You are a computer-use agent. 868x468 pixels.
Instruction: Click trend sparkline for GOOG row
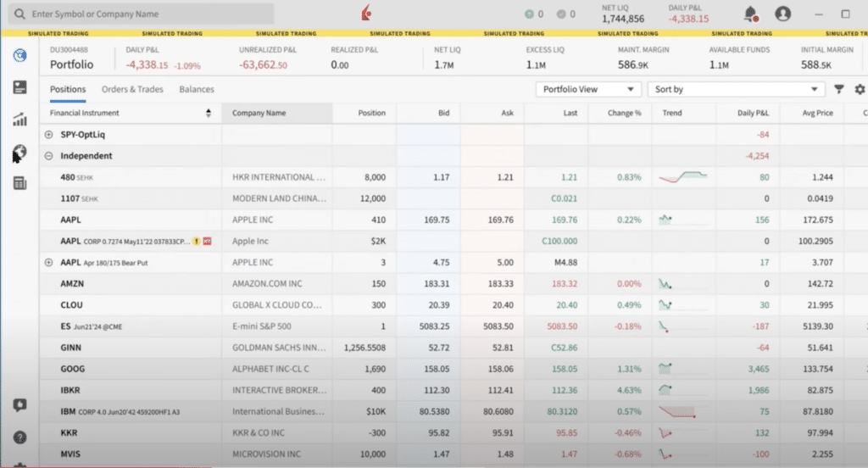(665, 369)
